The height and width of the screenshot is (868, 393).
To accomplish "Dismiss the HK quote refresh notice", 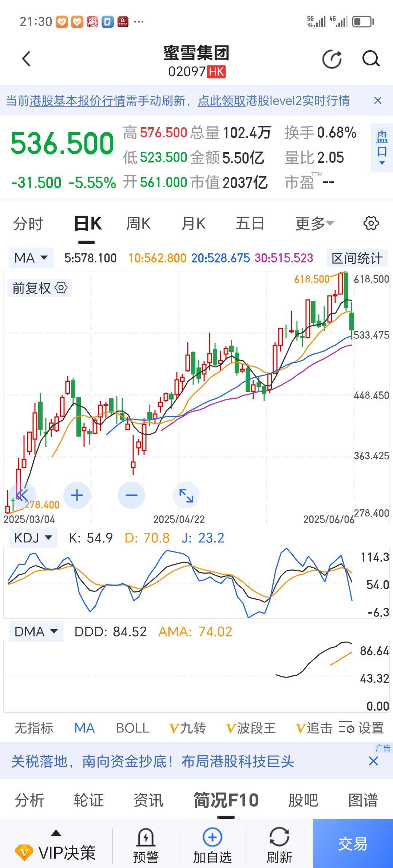I will click(x=378, y=100).
